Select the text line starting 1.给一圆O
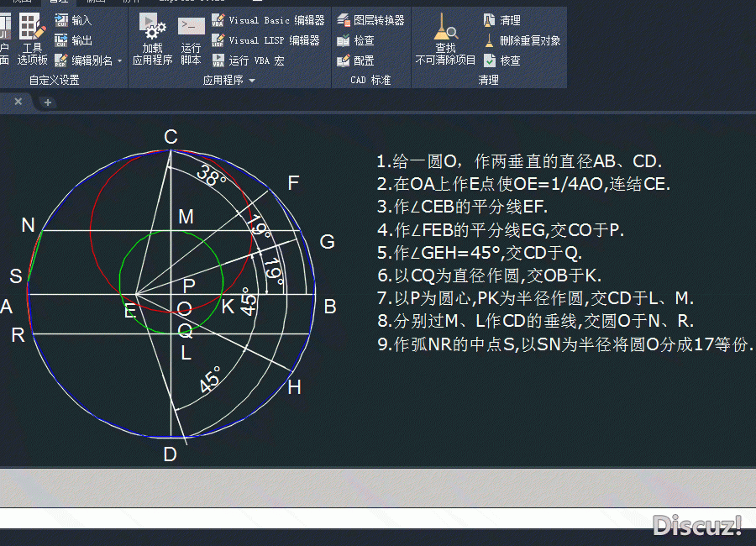Image resolution: width=756 pixels, height=546 pixels. point(519,161)
